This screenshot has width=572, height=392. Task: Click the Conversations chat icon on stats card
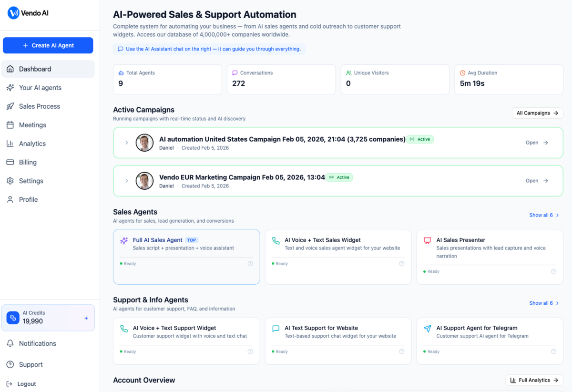tap(234, 72)
